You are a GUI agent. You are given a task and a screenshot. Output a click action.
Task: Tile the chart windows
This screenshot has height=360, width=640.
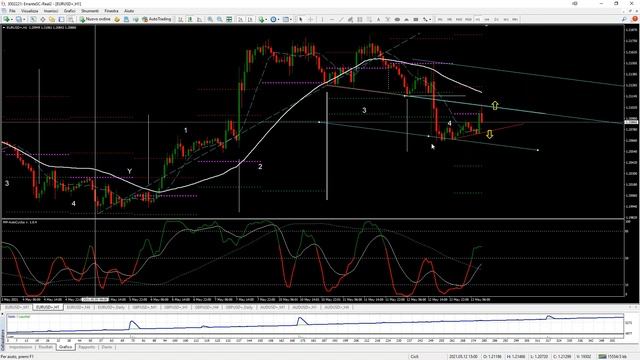229,19
